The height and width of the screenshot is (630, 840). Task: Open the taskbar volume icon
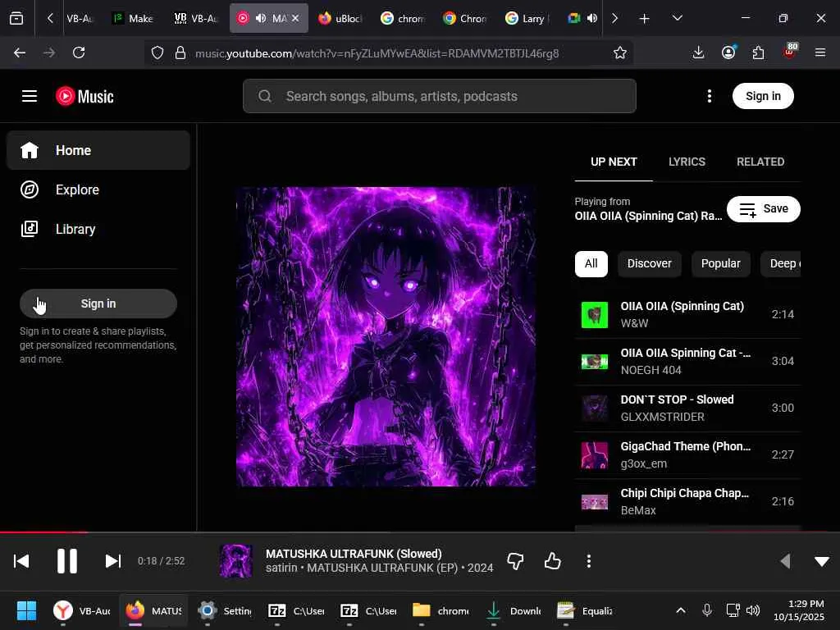pyautogui.click(x=753, y=610)
